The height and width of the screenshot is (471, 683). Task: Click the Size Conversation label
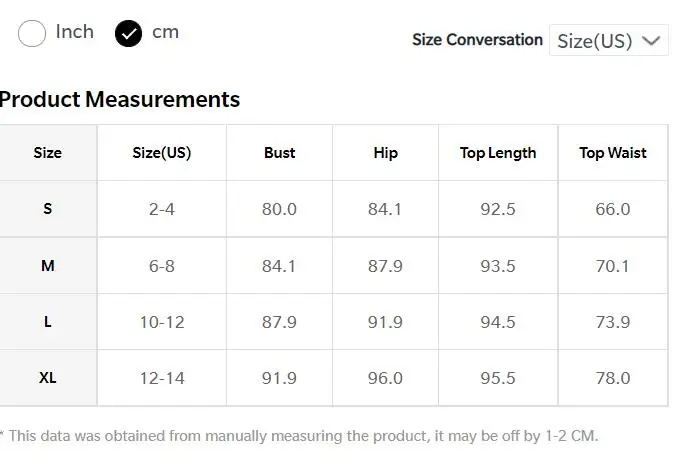click(x=477, y=40)
